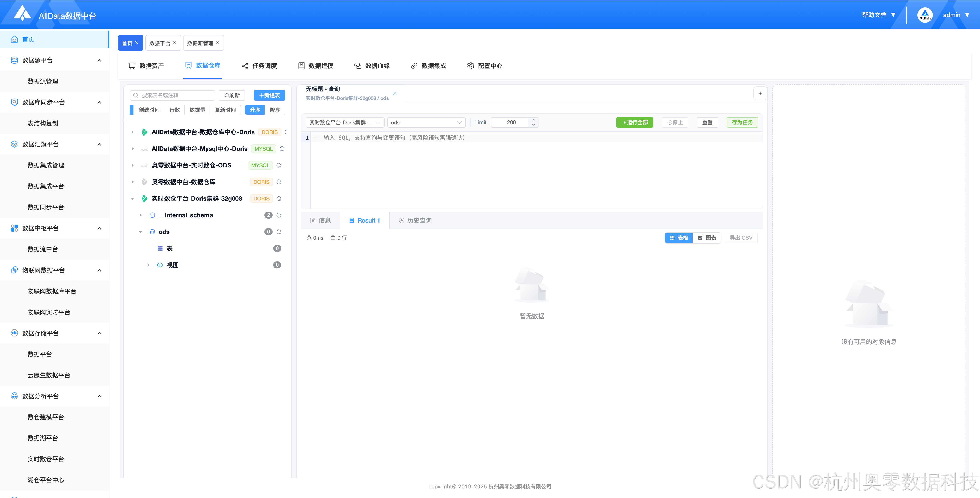Switch result view to 图表

pyautogui.click(x=707, y=238)
